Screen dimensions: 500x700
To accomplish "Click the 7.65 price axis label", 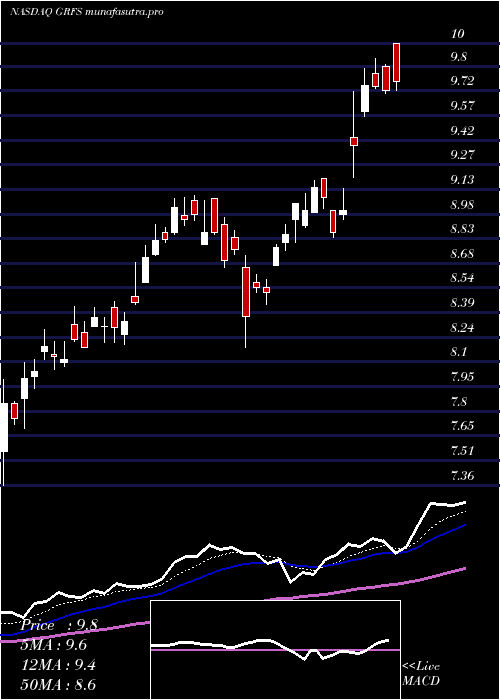I will (x=462, y=426).
